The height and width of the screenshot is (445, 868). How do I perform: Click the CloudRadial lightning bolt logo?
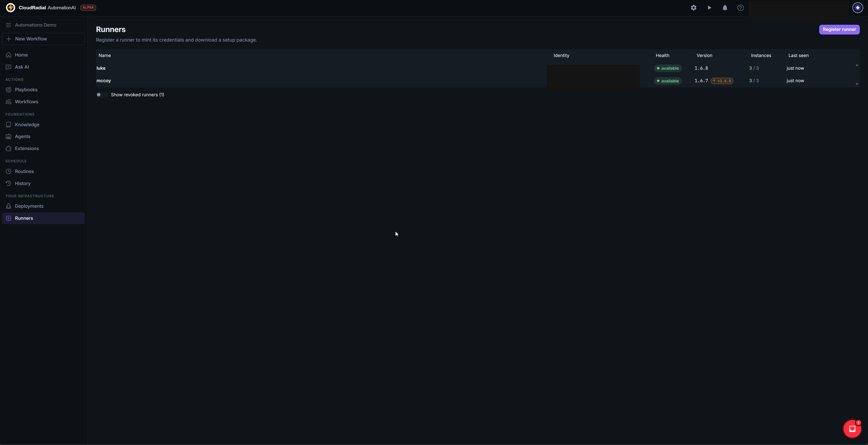pyautogui.click(x=10, y=7)
